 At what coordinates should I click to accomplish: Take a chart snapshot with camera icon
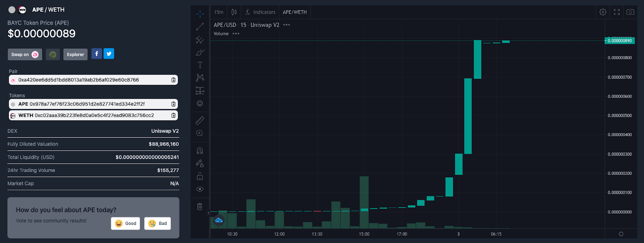coord(630,12)
